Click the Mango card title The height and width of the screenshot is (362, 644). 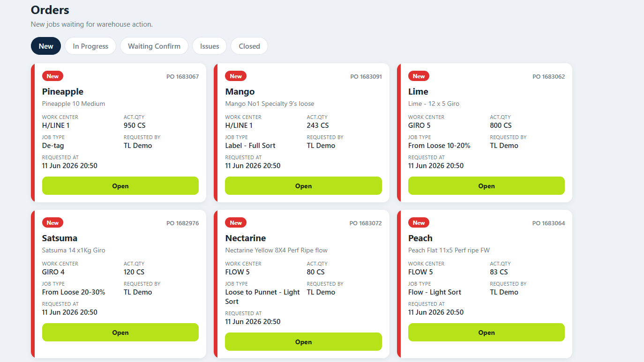pos(240,92)
